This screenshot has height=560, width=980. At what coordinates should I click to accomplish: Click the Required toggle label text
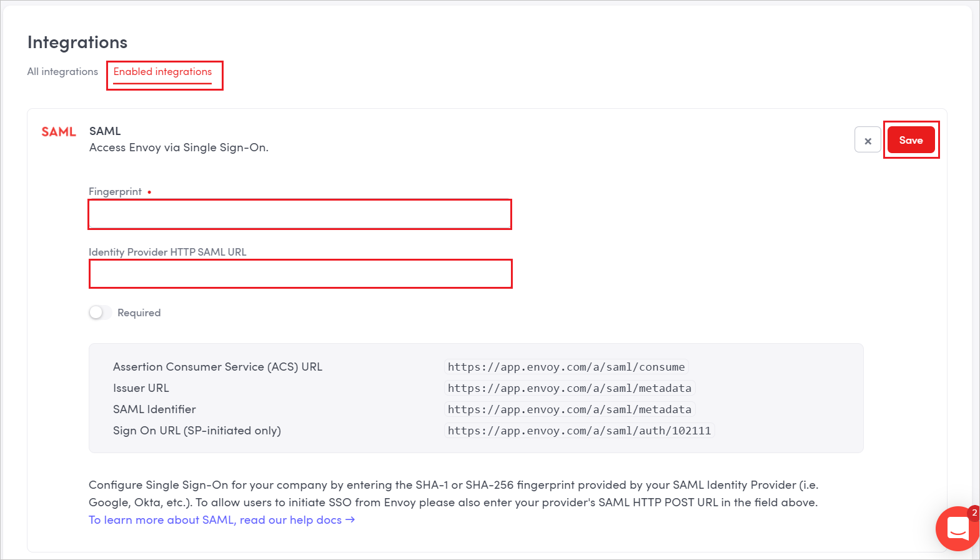(139, 312)
